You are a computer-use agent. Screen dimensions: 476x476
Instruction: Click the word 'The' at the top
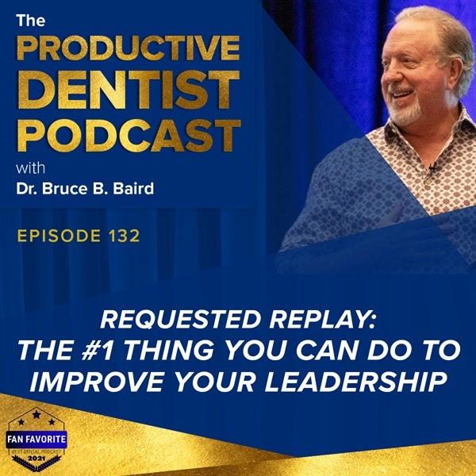31,21
